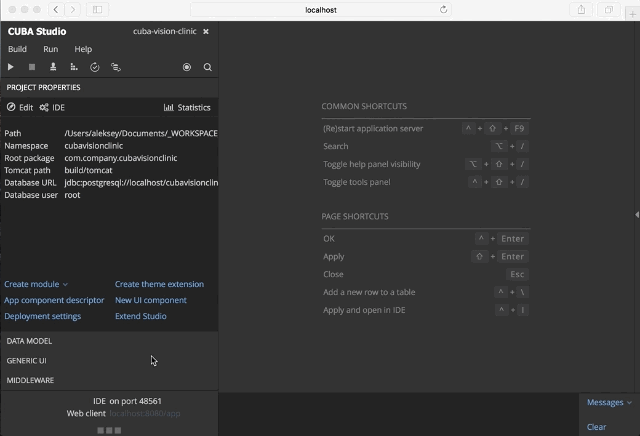Expand the Middleware section

[31, 380]
